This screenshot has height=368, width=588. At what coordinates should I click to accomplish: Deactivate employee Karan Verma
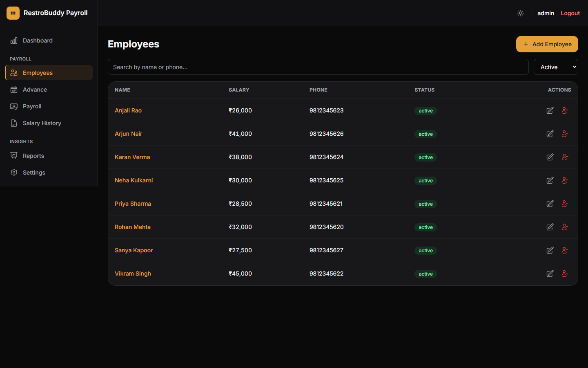tap(565, 157)
